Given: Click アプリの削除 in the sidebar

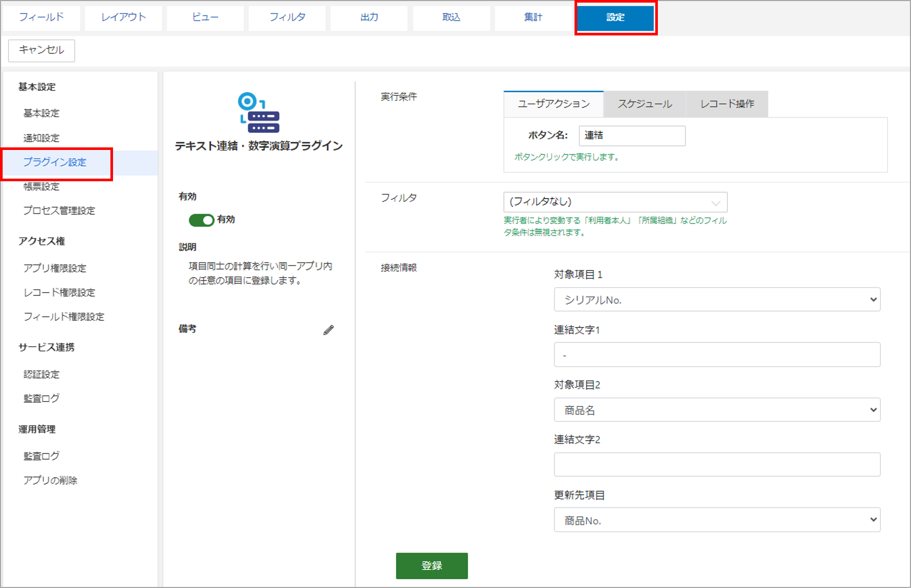Looking at the screenshot, I should (51, 480).
